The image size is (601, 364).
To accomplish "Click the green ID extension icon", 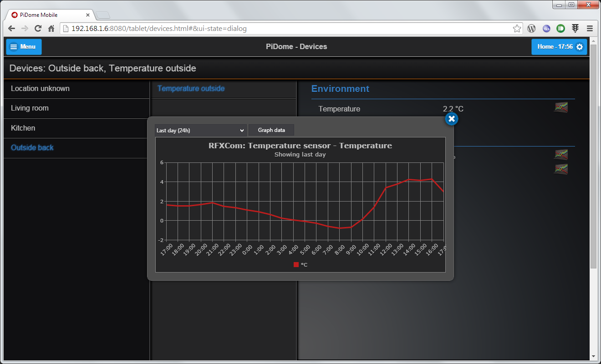I will point(560,28).
